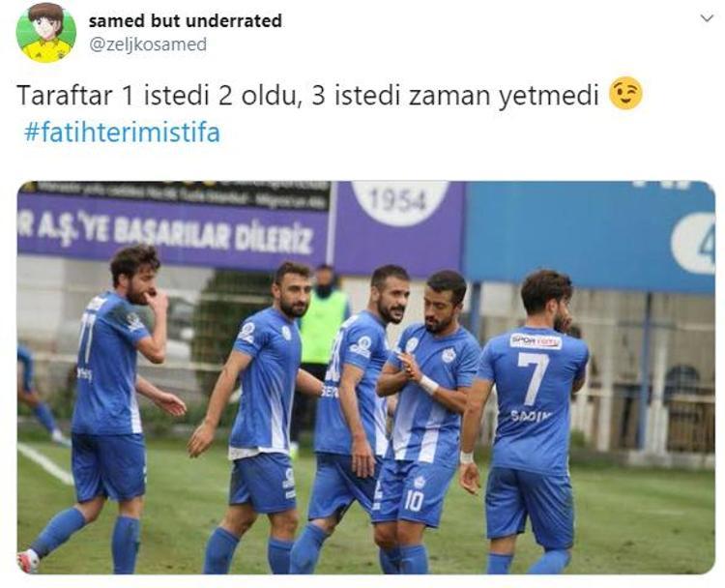Image resolution: width=725 pixels, height=588 pixels.
Task: Click the display name samed but underrated
Action: click(x=185, y=21)
